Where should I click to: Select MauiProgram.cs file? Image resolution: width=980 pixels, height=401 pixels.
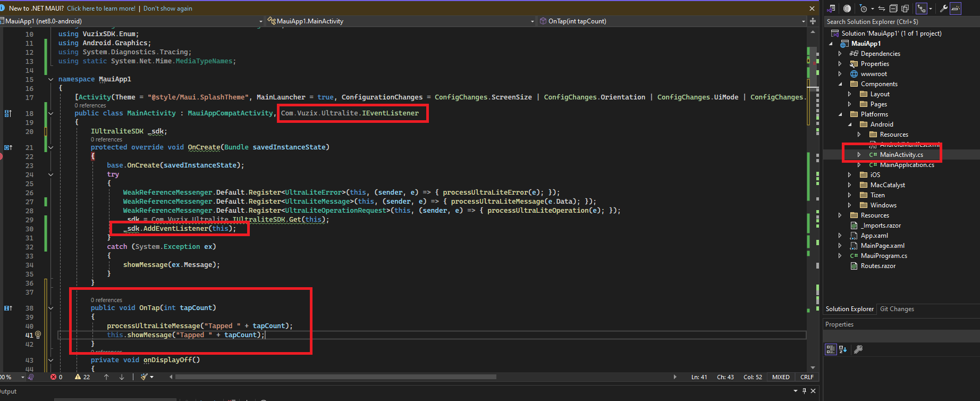pyautogui.click(x=884, y=256)
